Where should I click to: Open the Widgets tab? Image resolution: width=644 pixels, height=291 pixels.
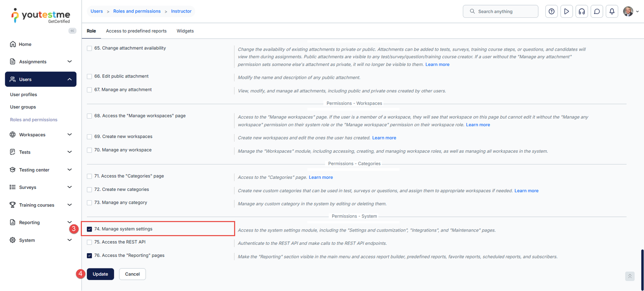point(185,31)
